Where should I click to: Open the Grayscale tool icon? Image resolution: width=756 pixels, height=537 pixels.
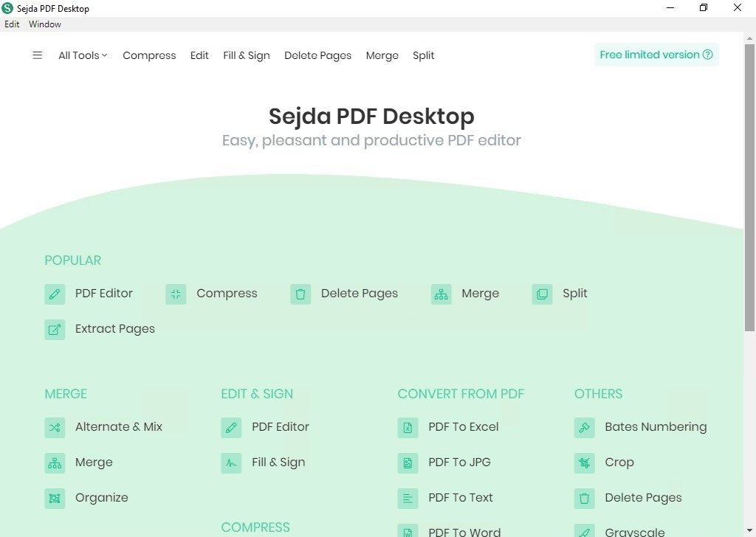(584, 530)
